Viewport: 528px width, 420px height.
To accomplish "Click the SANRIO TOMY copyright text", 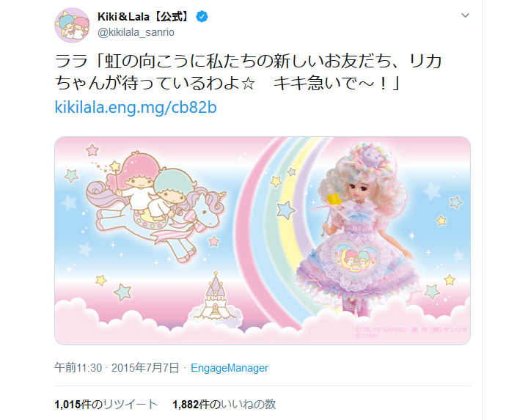I will tap(411, 333).
